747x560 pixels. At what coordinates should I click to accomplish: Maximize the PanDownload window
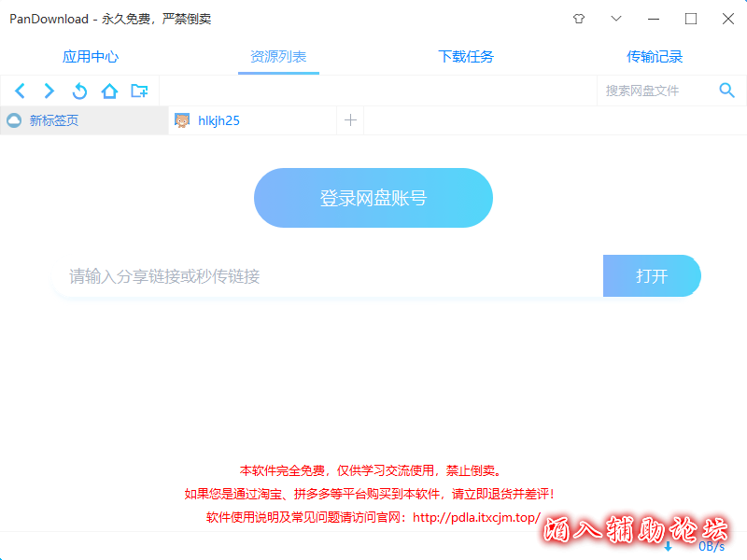[x=691, y=19]
